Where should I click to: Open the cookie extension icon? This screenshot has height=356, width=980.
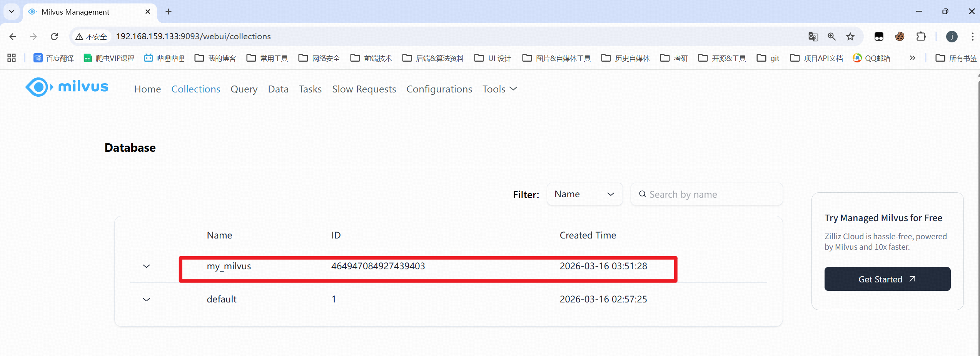pyautogui.click(x=900, y=37)
